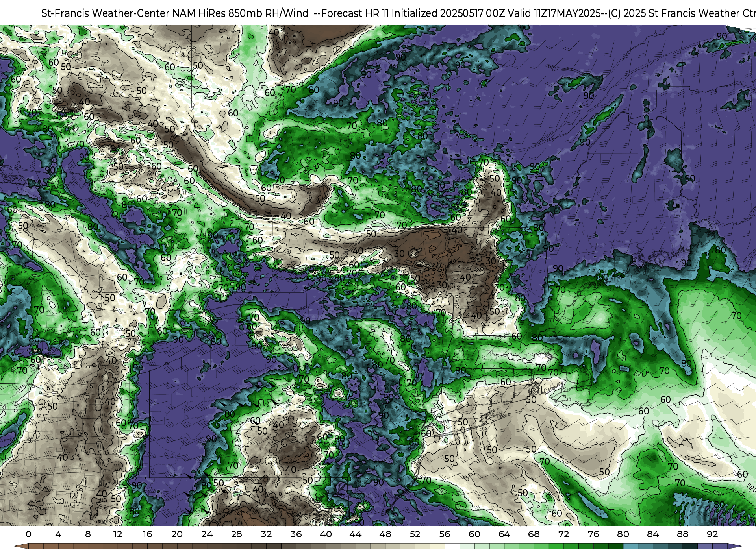This screenshot has height=551, width=756.
Task: Click the colorbar tick label "92"
Action: 712,534
